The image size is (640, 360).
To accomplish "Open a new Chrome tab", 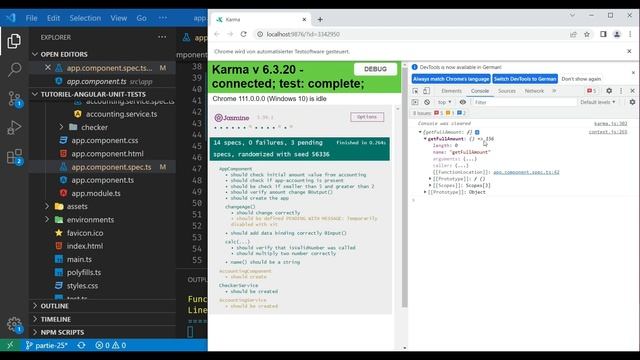I will [320, 19].
